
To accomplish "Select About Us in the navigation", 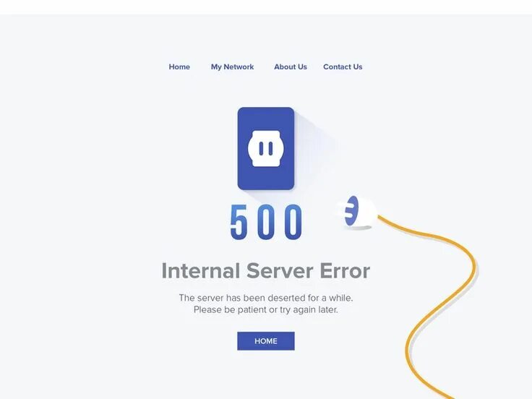I will 291,66.
